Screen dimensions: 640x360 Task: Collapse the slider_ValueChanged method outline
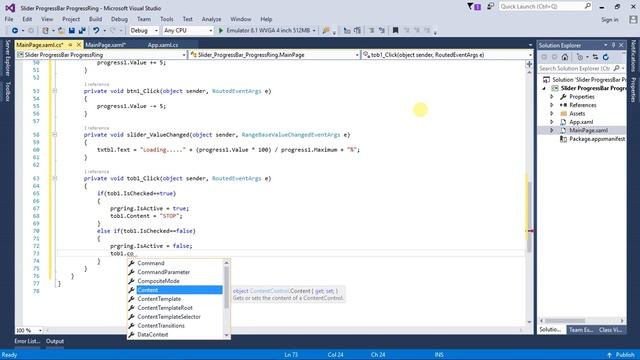coord(54,135)
